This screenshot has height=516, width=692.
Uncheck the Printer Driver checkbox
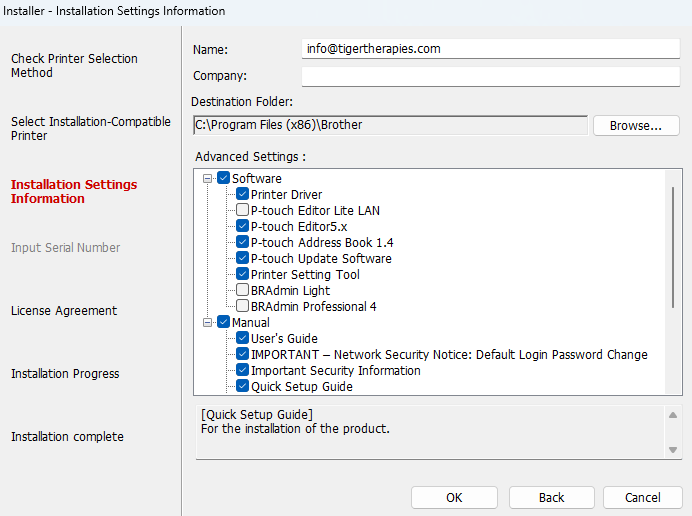[x=242, y=194]
